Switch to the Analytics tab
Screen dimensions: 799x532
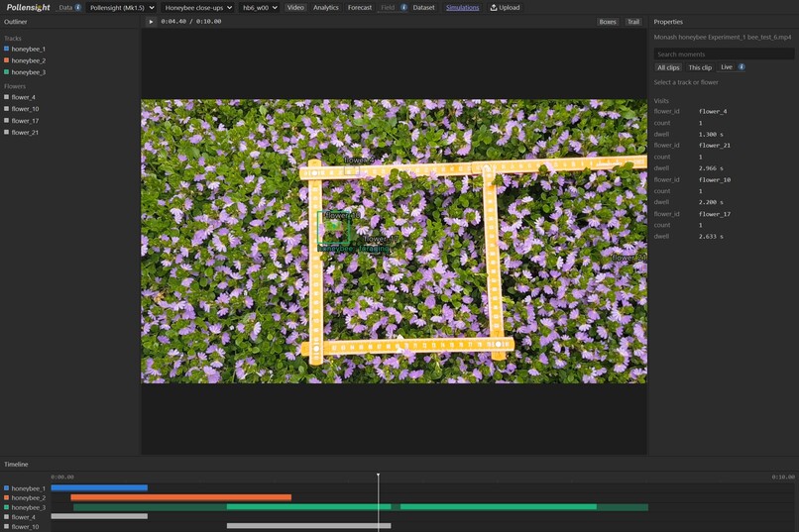click(x=325, y=7)
